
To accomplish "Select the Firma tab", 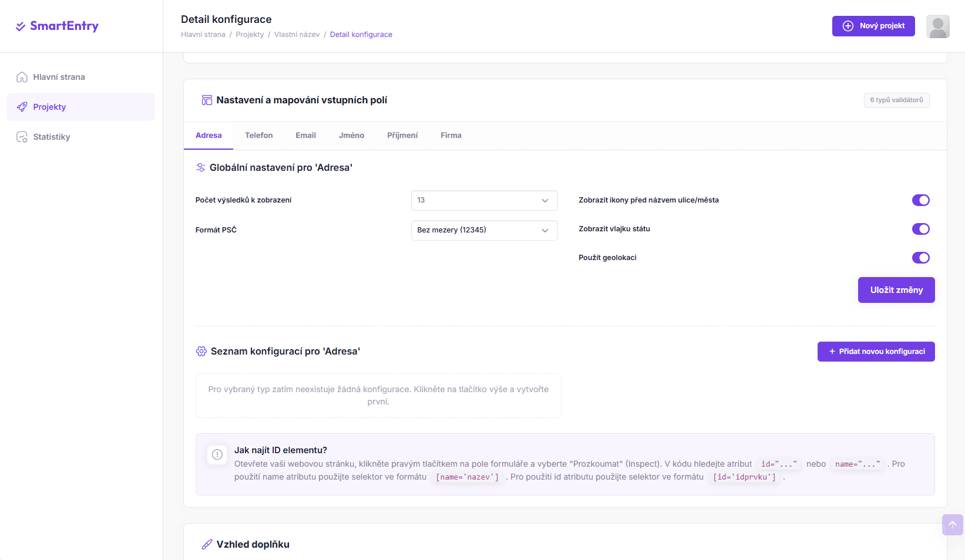I will click(x=450, y=136).
